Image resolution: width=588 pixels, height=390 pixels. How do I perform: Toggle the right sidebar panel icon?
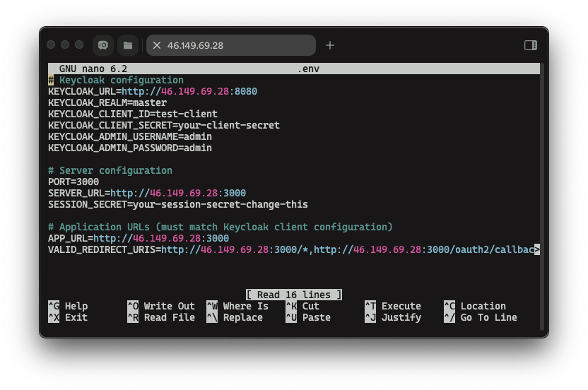coord(531,45)
